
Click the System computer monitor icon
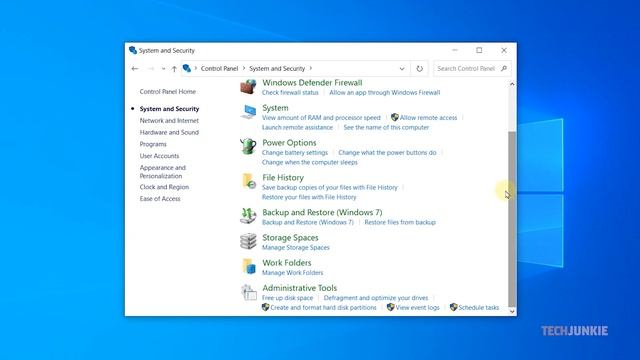tap(248, 112)
